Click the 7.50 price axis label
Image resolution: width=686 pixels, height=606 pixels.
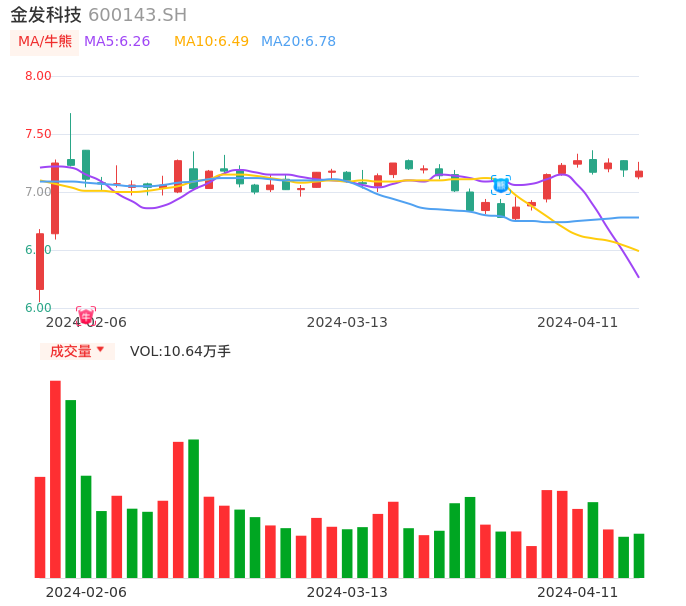click(x=38, y=134)
